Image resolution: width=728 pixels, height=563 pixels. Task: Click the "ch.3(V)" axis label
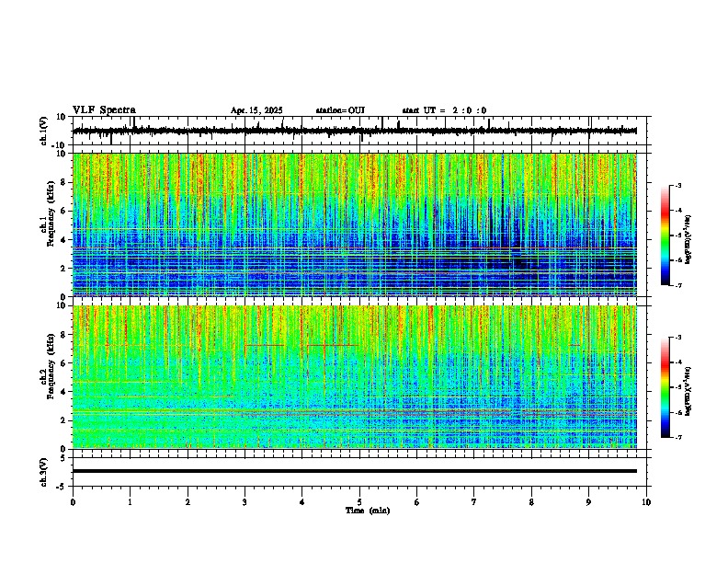click(44, 472)
